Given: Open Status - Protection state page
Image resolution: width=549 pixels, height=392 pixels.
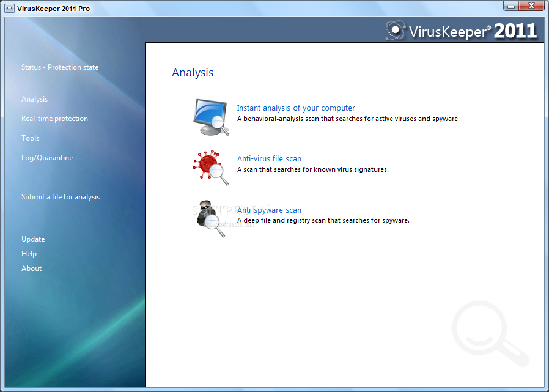Looking at the screenshot, I should click(x=60, y=67).
